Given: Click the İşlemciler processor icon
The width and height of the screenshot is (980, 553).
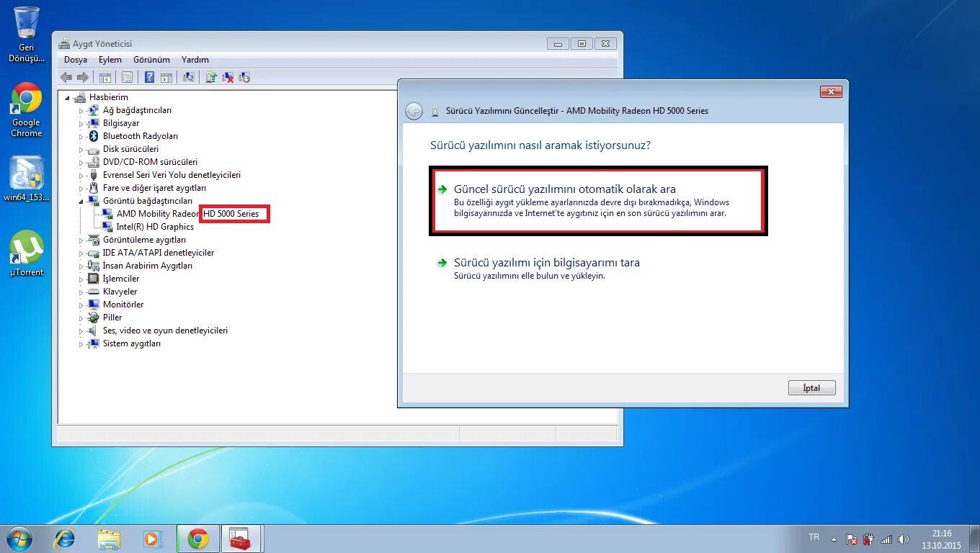Looking at the screenshot, I should (x=93, y=279).
